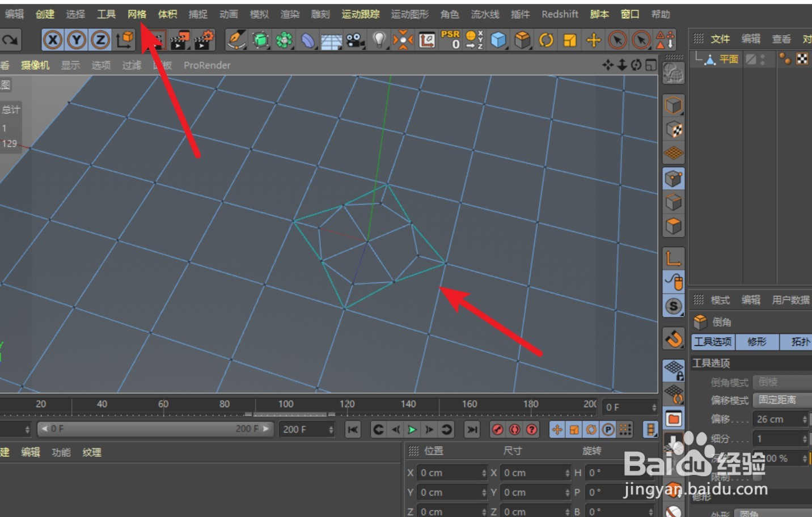This screenshot has width=812, height=517.
Task: Open the 偏移模式 固定距离 dropdown
Action: point(783,400)
